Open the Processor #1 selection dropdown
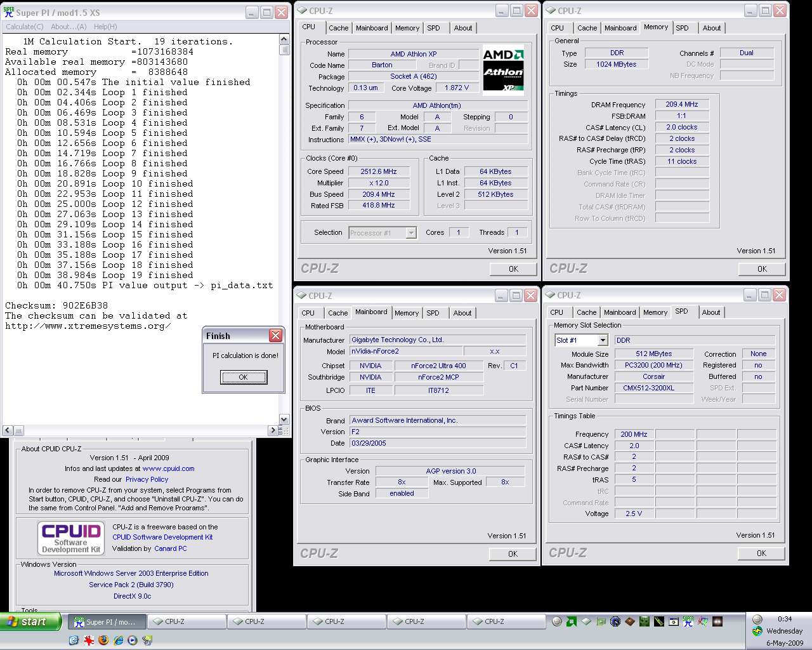 click(x=411, y=233)
